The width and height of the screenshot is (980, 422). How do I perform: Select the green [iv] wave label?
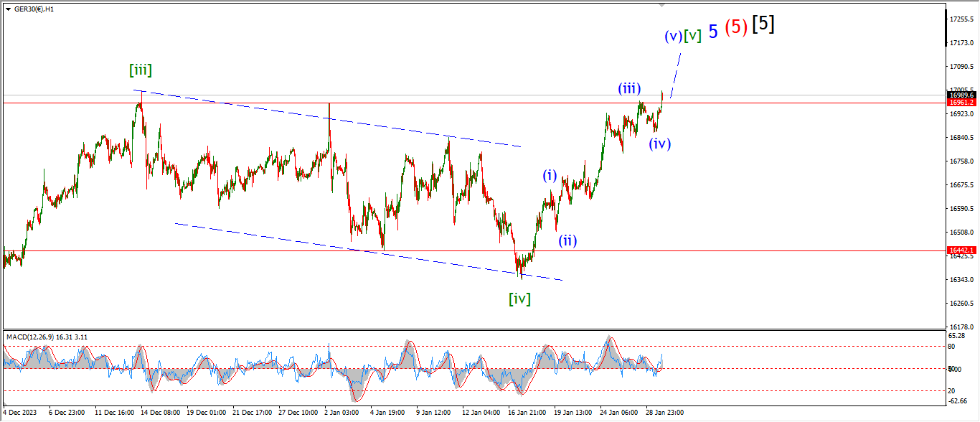[x=520, y=299]
